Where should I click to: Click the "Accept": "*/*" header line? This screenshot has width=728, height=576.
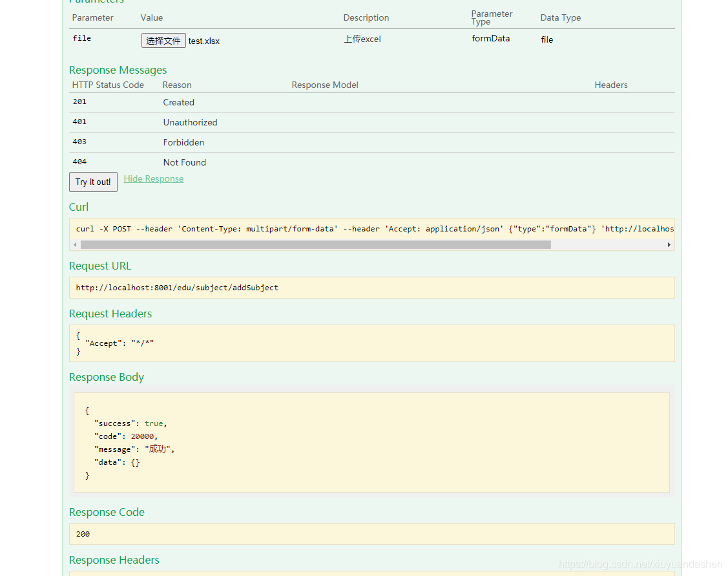point(120,343)
